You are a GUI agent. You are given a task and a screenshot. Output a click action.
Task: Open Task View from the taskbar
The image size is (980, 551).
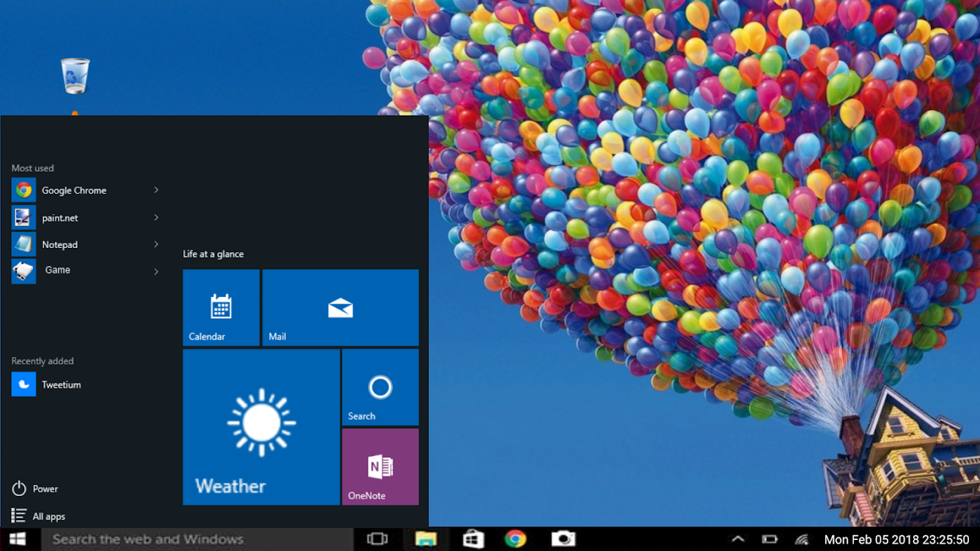[377, 539]
